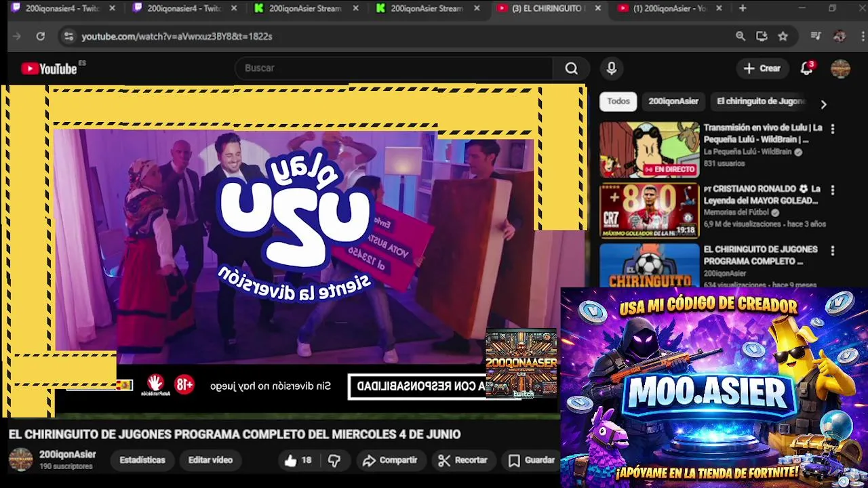Open options menu for CRISTIANO RONALDO video
This screenshot has width=868, height=488.
[x=833, y=190]
